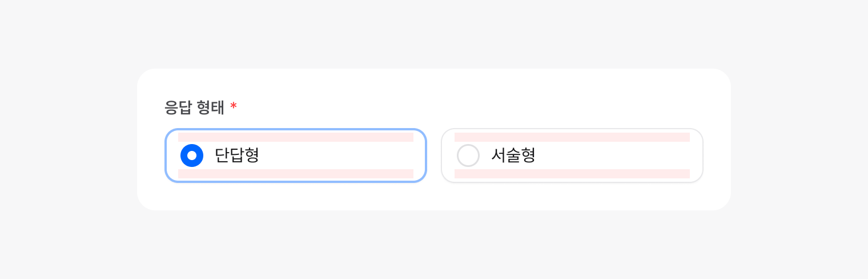This screenshot has height=279, width=868.
Task: Click the top pink stripe in 서술형 card
Action: tap(572, 137)
